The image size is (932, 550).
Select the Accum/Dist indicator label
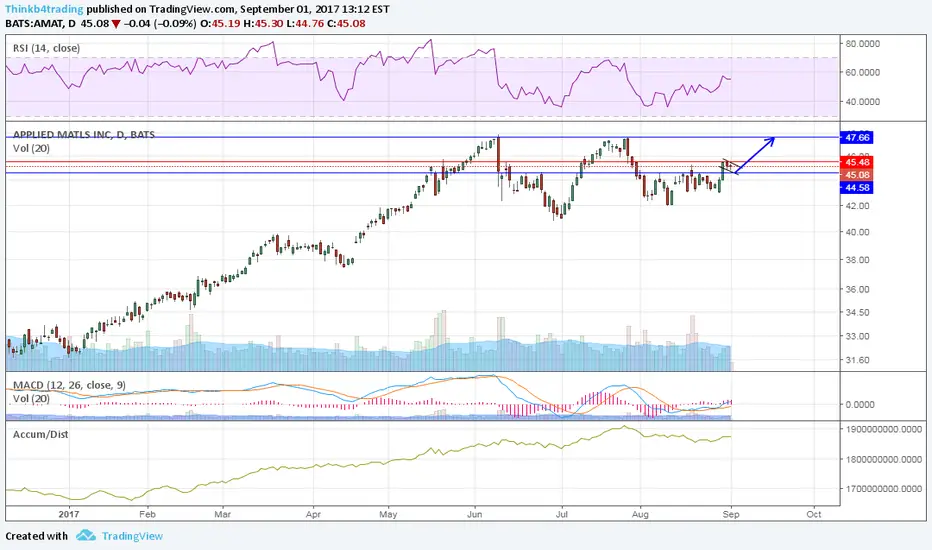point(40,434)
